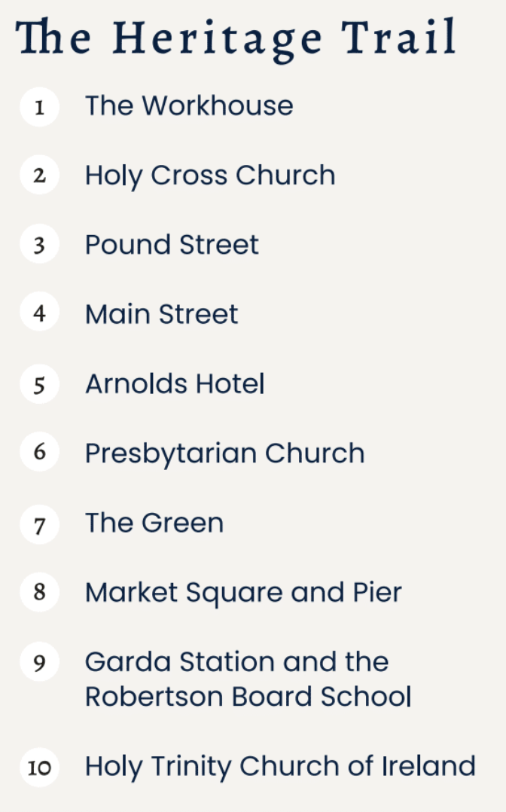Viewport: 506px width, 812px height.
Task: Select Market Square and Pier
Action: coord(243,592)
